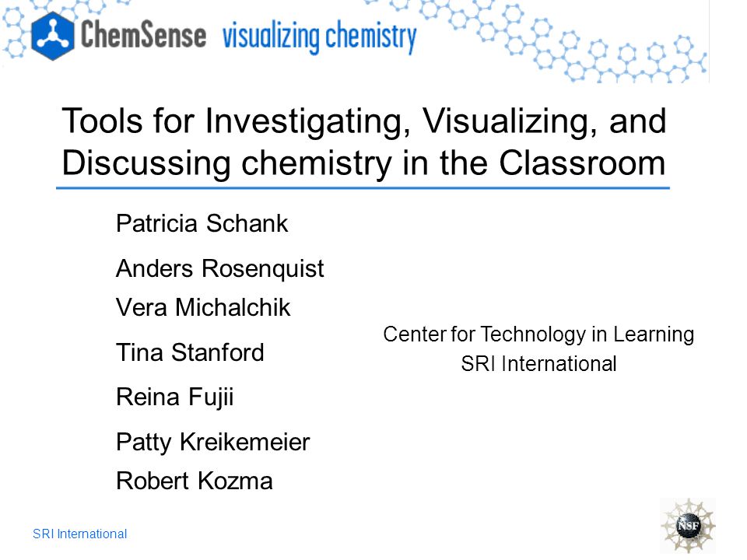Select the ChemSense wordmark text
Viewport: 747px width, 560px height.
(x=143, y=35)
